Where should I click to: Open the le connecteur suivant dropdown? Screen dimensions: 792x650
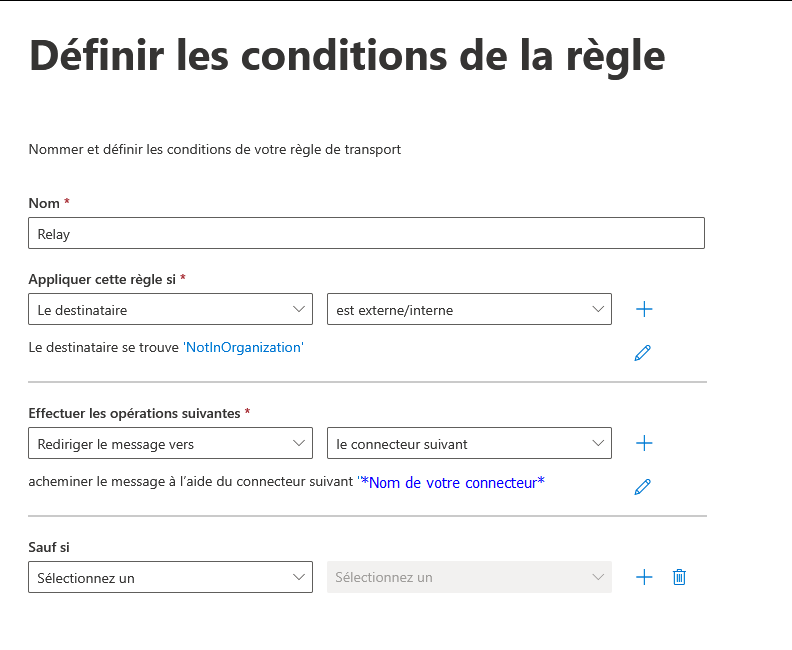(x=469, y=443)
